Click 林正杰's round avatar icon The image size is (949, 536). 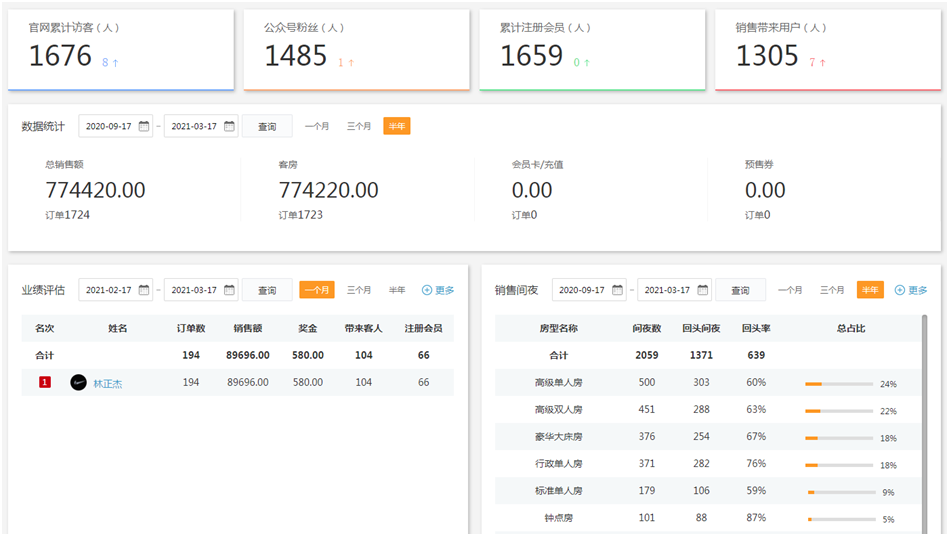click(x=79, y=383)
